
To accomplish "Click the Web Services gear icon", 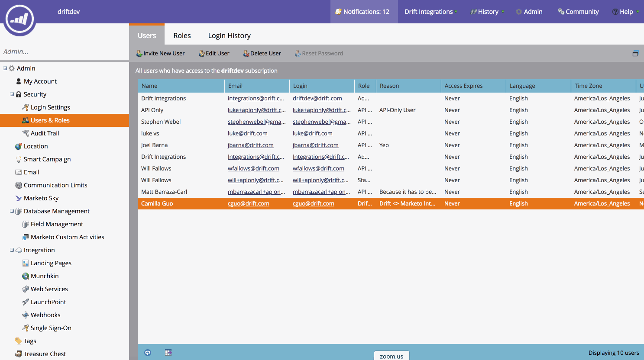I will tap(26, 289).
